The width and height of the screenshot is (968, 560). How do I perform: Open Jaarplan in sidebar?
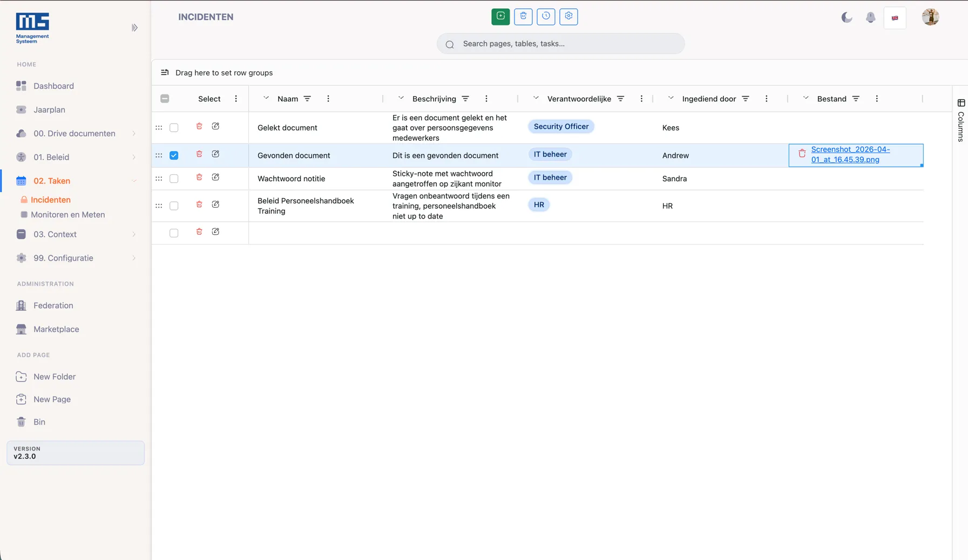pos(49,110)
